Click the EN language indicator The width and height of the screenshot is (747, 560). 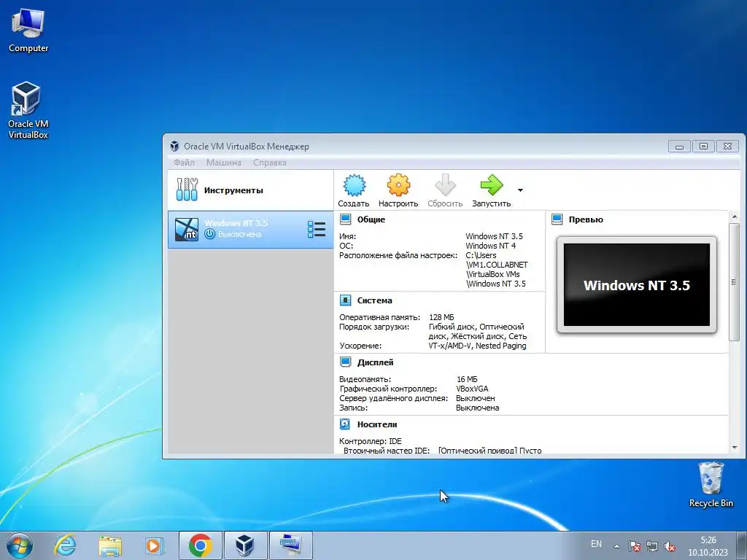(596, 544)
